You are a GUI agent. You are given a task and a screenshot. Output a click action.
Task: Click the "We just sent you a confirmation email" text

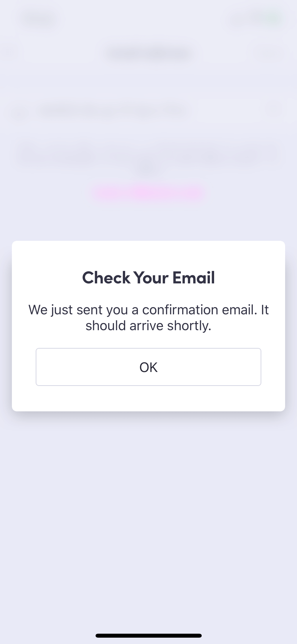[x=143, y=310]
